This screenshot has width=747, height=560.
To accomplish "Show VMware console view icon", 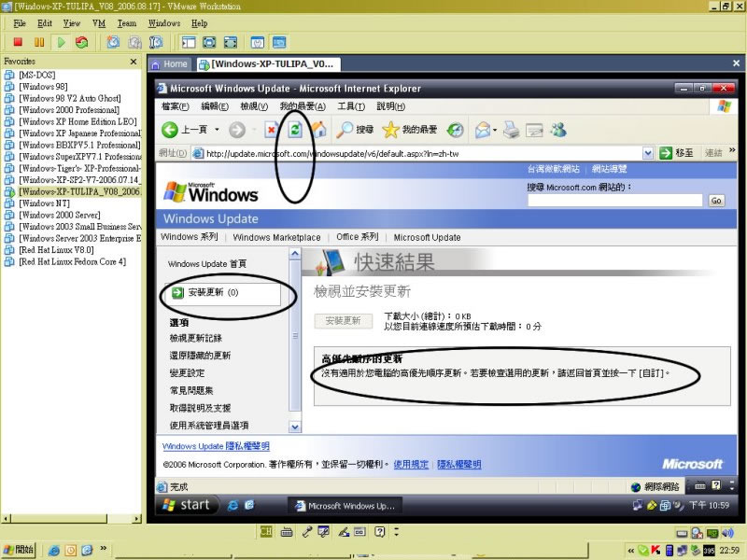I will coord(279,42).
